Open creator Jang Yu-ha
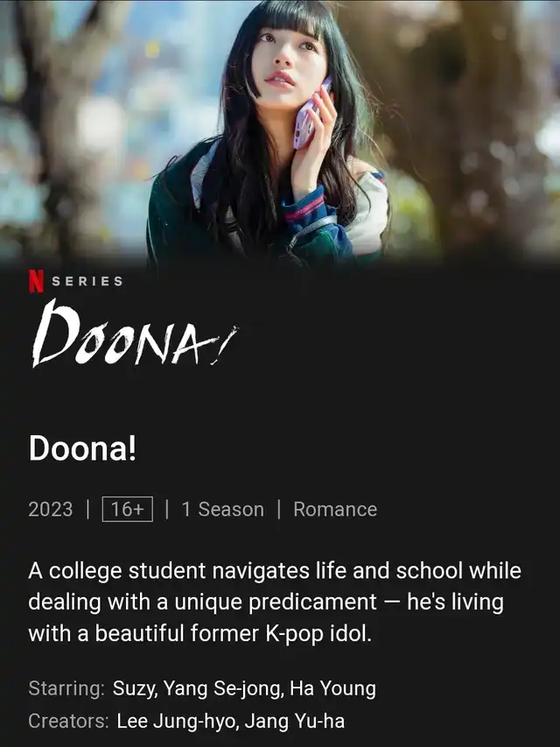560x747 pixels. click(x=295, y=722)
